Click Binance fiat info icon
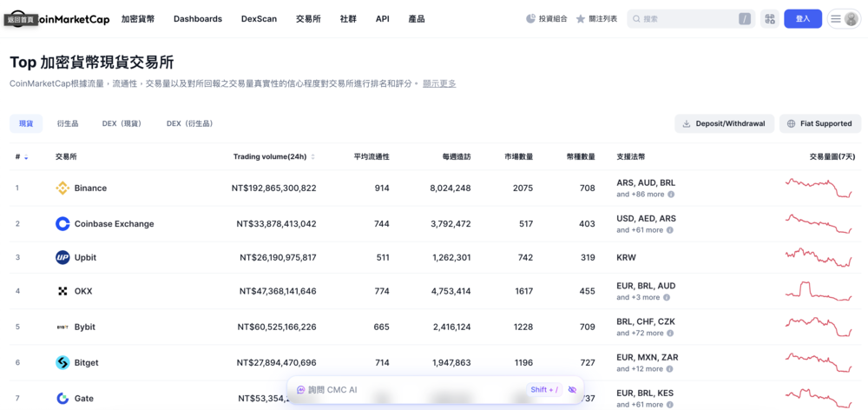868x410 pixels. pyautogui.click(x=671, y=195)
